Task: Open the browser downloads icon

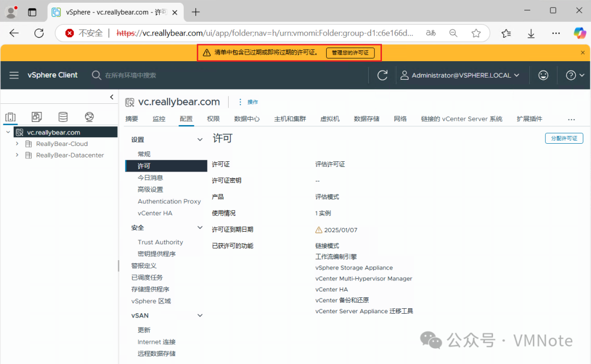Action: pos(531,33)
